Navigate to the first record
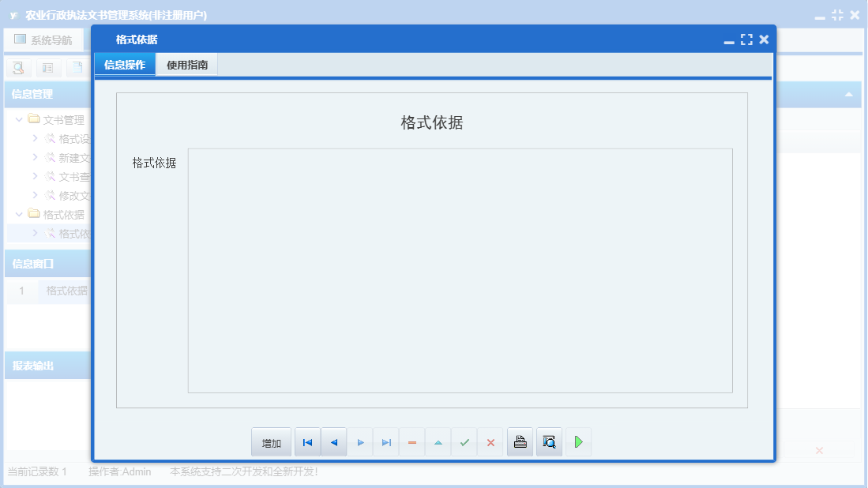 (307, 441)
